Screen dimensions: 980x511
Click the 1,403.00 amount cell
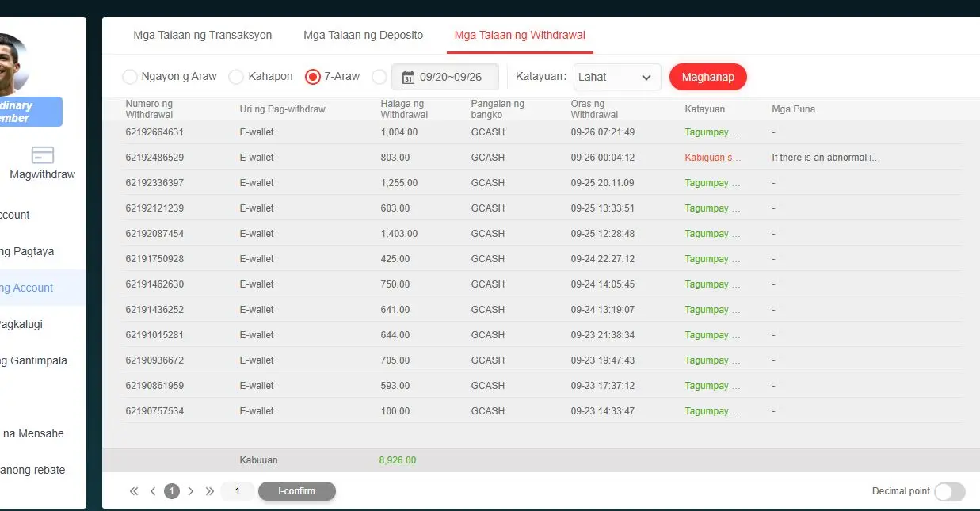[399, 234]
